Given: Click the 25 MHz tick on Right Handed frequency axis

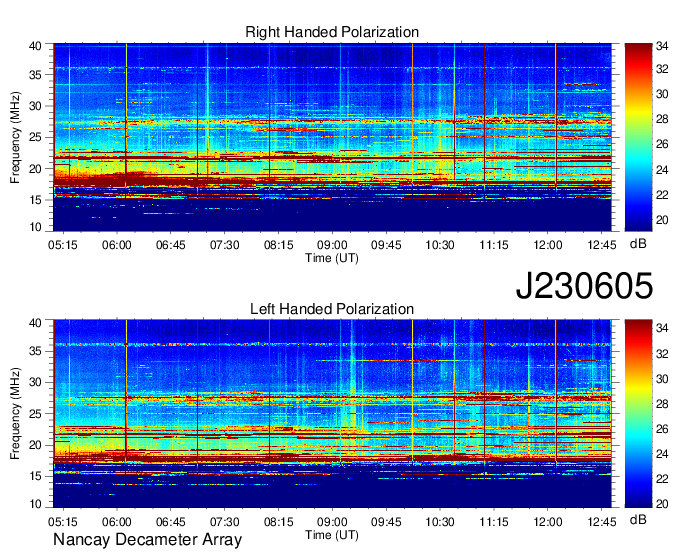Looking at the screenshot, I should (35, 137).
